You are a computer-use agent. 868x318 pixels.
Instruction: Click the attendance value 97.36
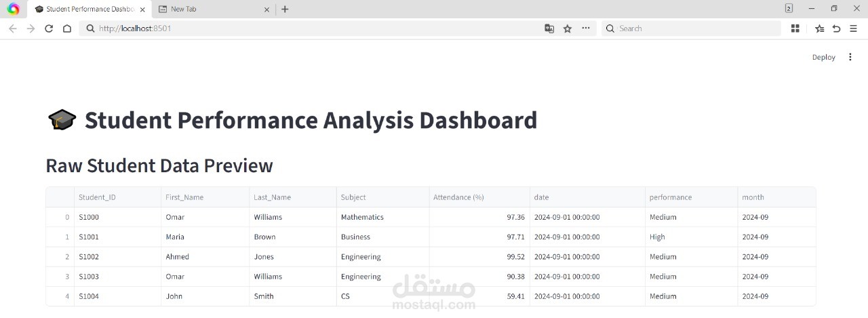tap(479, 217)
